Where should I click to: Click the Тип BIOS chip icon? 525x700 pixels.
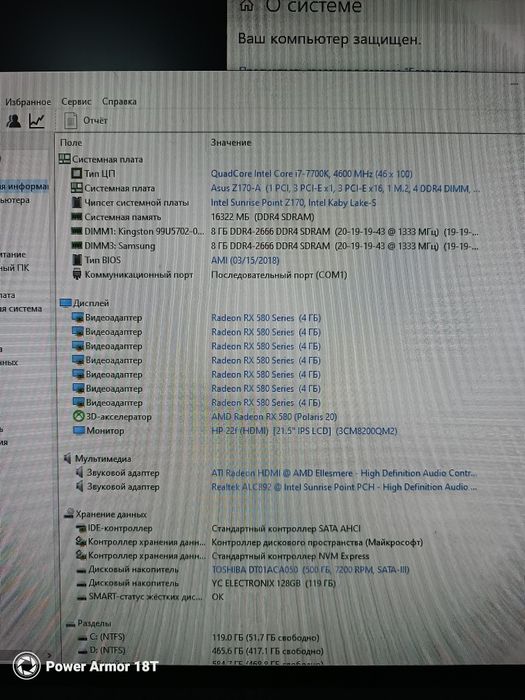tap(77, 260)
